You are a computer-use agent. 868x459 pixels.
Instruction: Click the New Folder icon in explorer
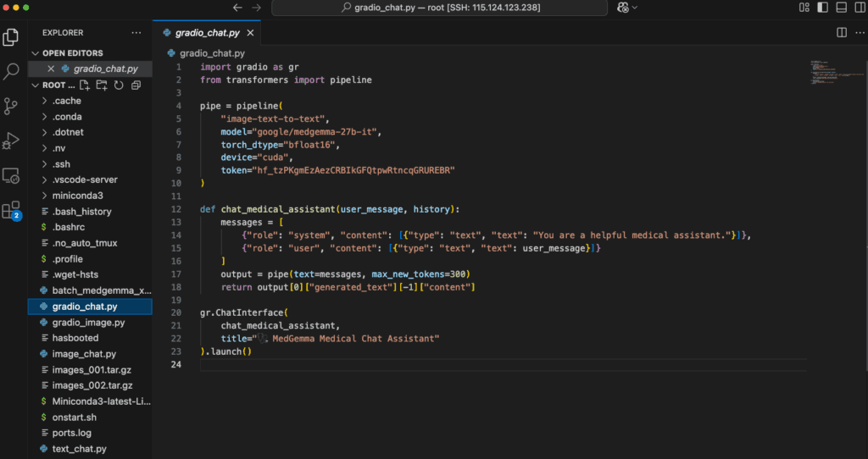click(102, 86)
